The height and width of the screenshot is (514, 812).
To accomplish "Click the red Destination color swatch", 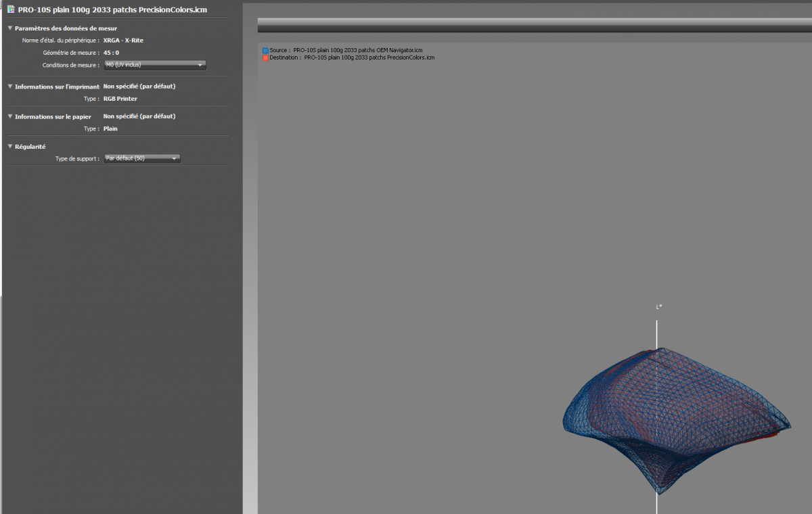I will (x=265, y=58).
